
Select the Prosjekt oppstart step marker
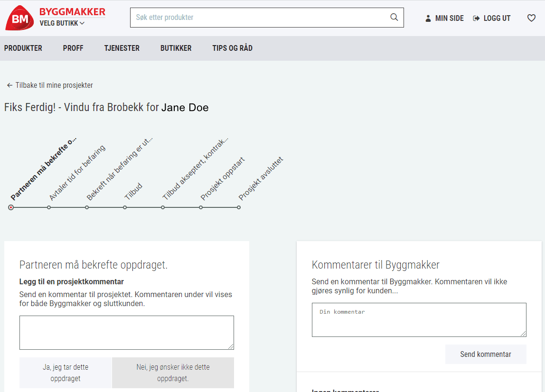(x=201, y=207)
